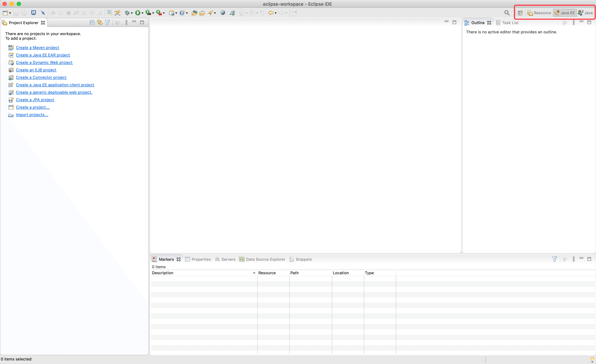This screenshot has width=596, height=364.
Task: Open the Markers panel View Menu
Action: 573,259
